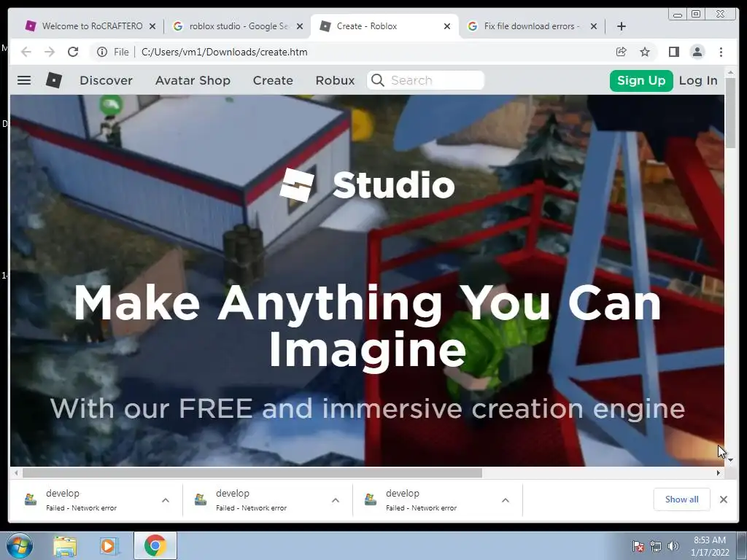Open the Windows Start button
This screenshot has width=747, height=560.
[x=20, y=545]
